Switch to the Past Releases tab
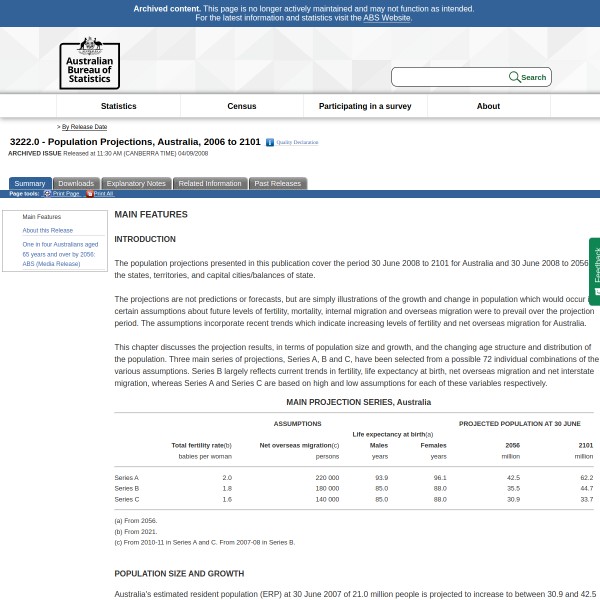The image size is (600, 600). 277,184
